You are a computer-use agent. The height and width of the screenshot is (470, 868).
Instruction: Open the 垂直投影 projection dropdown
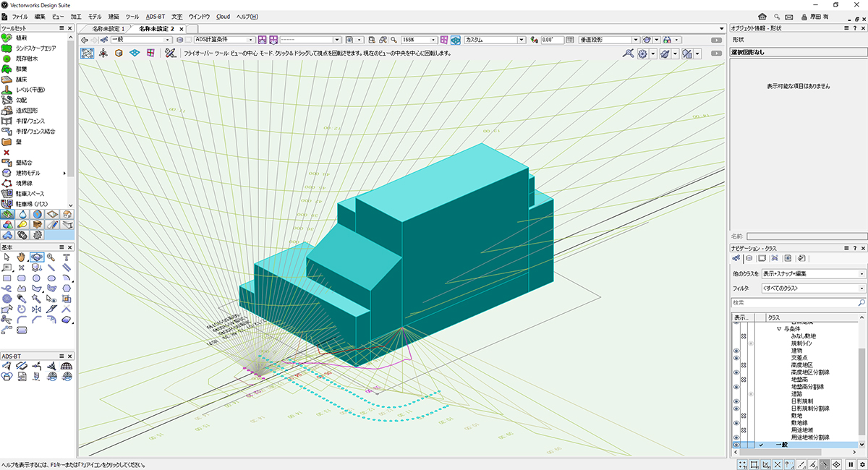(608, 40)
